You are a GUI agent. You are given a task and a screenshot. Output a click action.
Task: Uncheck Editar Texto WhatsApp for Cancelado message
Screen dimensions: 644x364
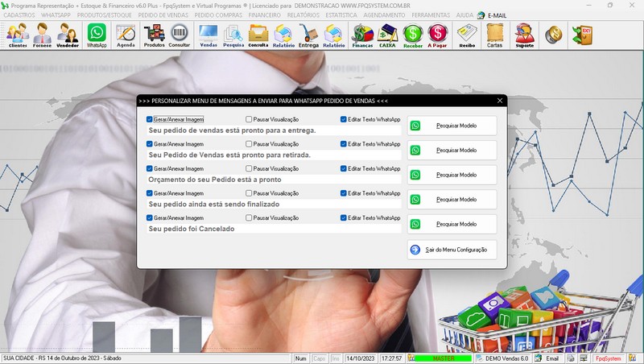click(x=344, y=217)
